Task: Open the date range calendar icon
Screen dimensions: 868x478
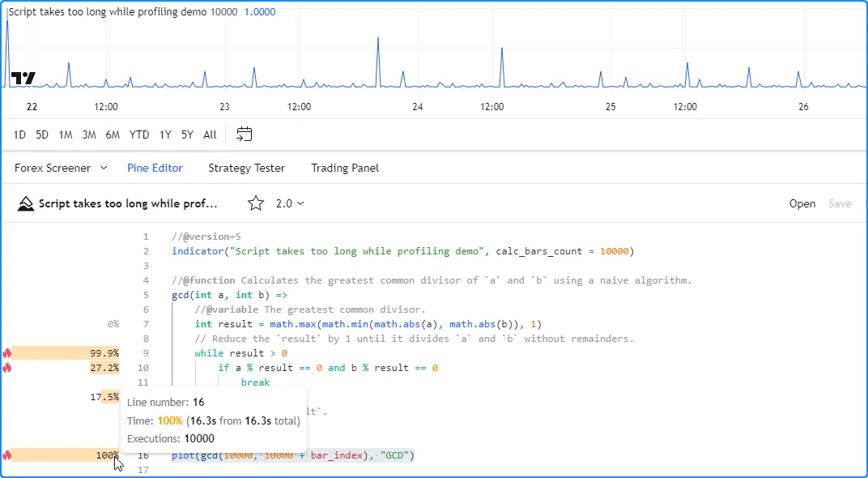Action: tap(244, 134)
